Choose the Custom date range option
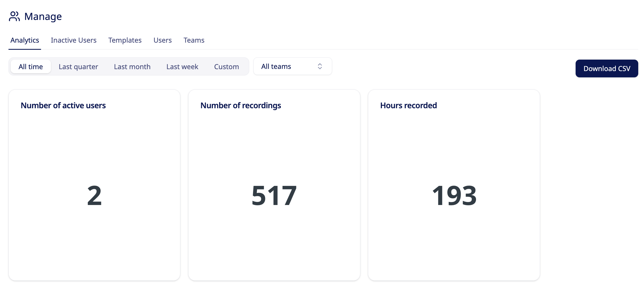 point(226,66)
